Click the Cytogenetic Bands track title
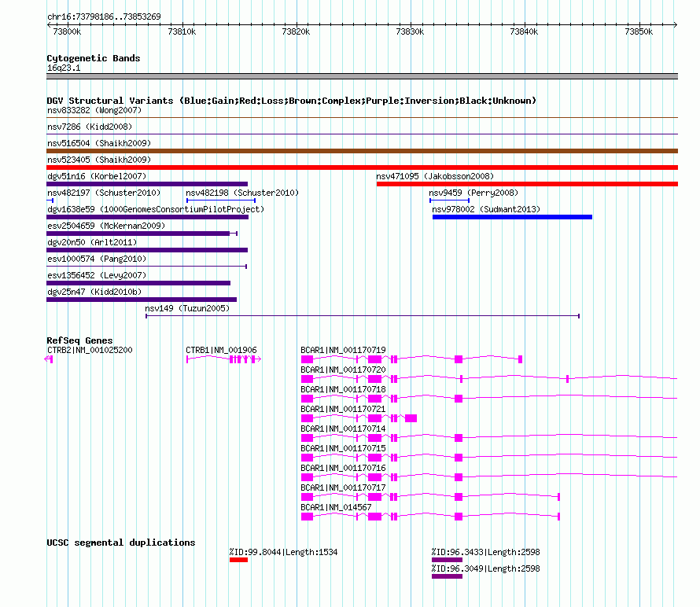 (x=94, y=58)
